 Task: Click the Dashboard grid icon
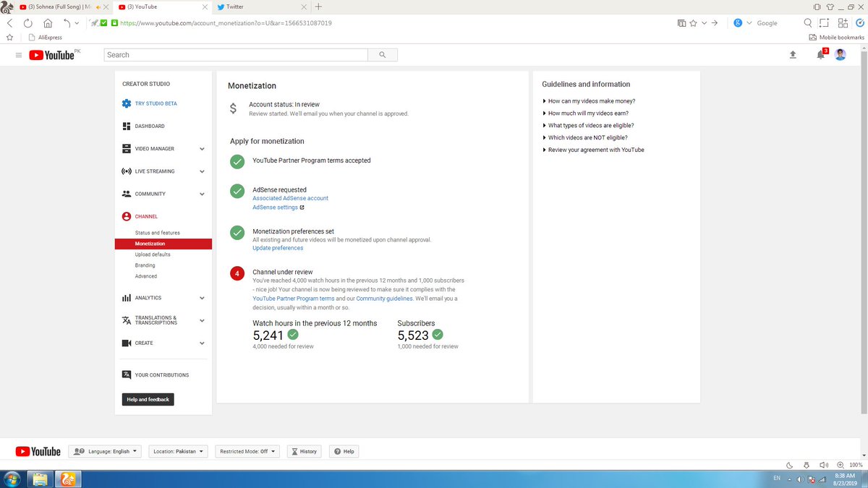tap(127, 126)
